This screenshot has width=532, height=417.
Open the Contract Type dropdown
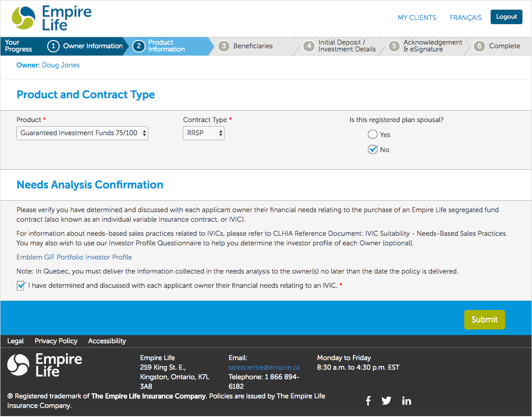pyautogui.click(x=204, y=133)
